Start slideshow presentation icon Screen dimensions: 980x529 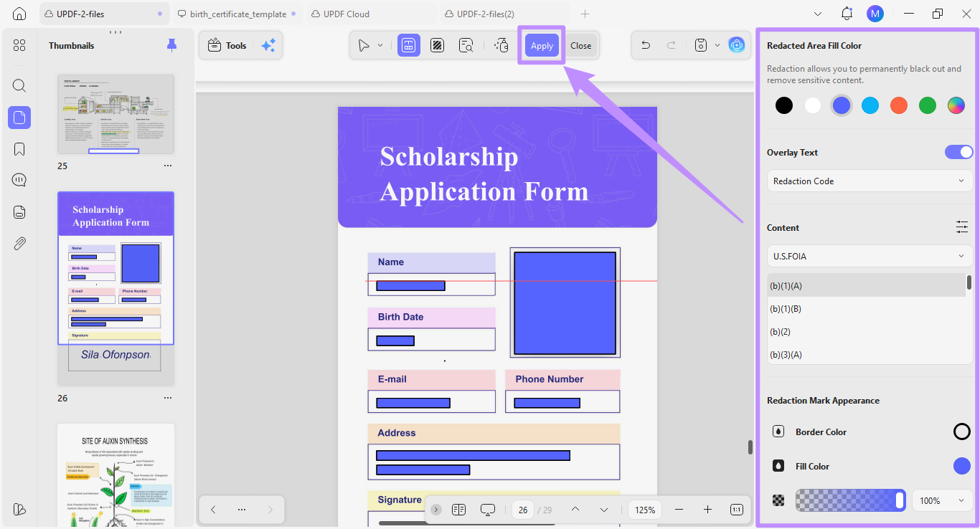[488, 510]
